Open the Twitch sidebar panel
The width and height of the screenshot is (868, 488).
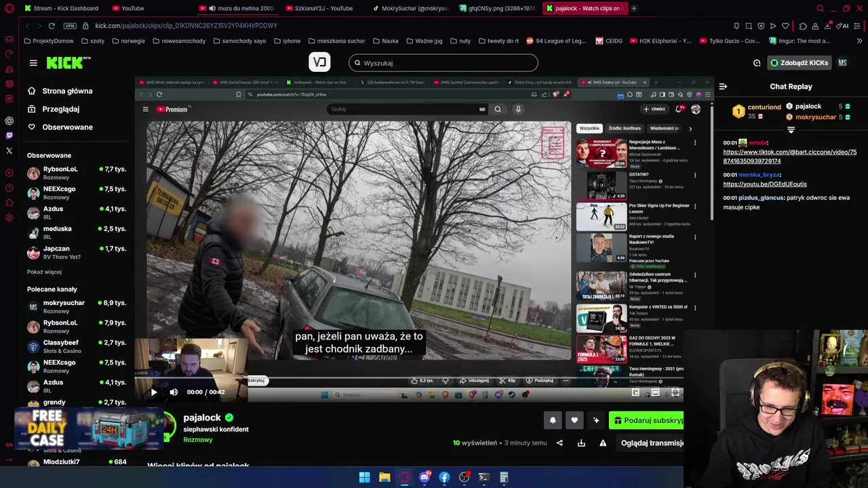point(9,136)
